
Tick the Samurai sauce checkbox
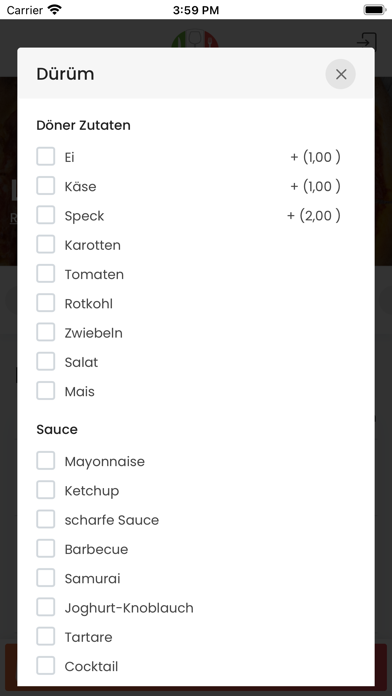(45, 578)
